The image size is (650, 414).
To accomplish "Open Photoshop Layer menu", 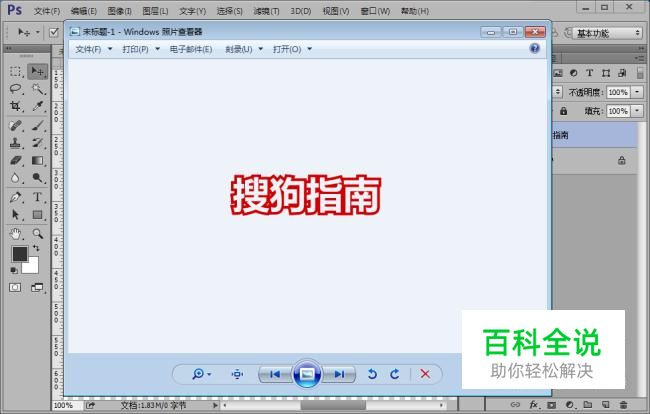I will point(155,11).
